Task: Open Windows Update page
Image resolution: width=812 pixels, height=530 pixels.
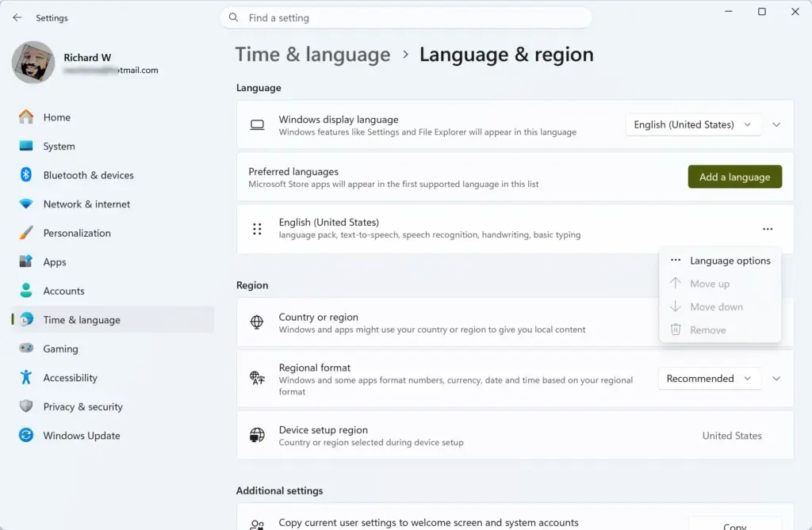Action: 113,436
